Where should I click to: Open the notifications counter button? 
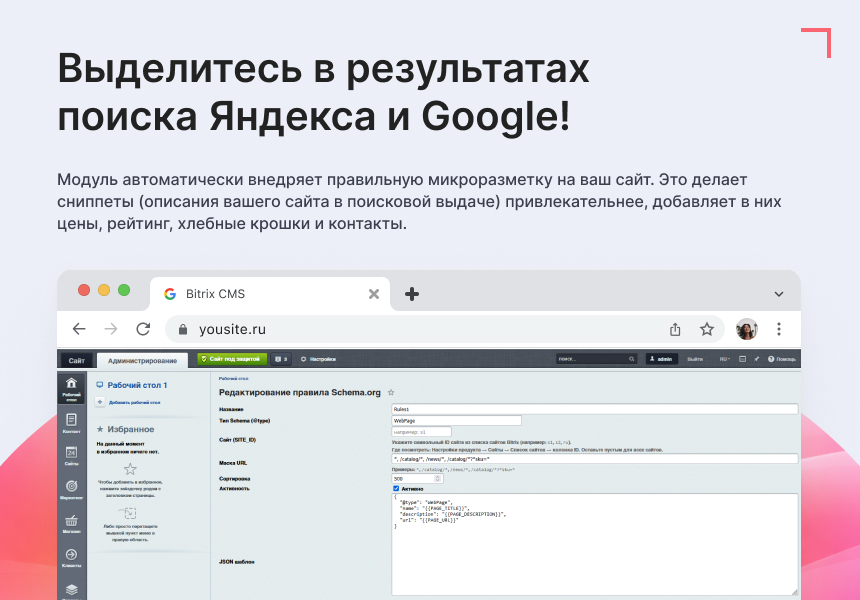pyautogui.click(x=281, y=359)
